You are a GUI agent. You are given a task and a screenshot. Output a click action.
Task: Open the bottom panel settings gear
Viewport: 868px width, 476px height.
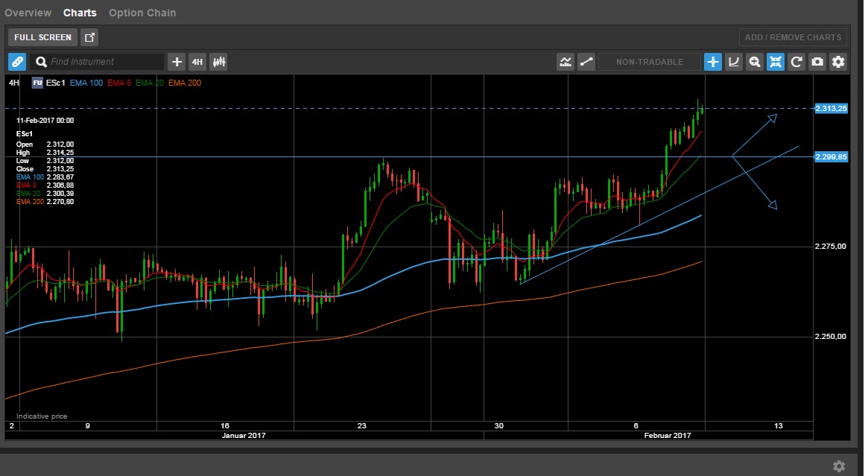click(839, 466)
